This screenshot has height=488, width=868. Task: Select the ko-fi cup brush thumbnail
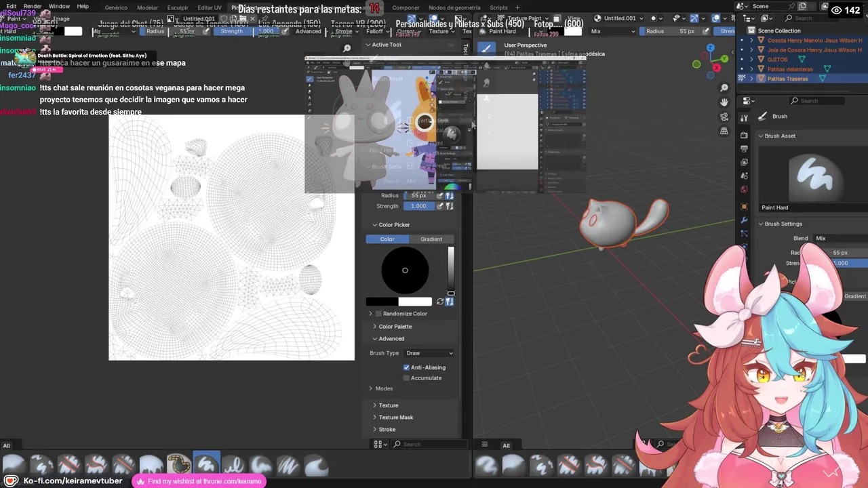(178, 465)
